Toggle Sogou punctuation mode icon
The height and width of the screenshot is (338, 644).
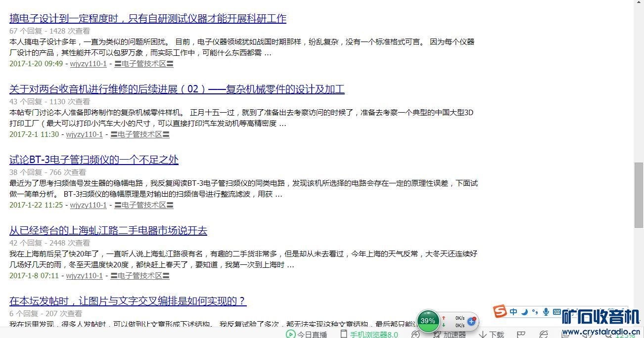pyautogui.click(x=535, y=312)
